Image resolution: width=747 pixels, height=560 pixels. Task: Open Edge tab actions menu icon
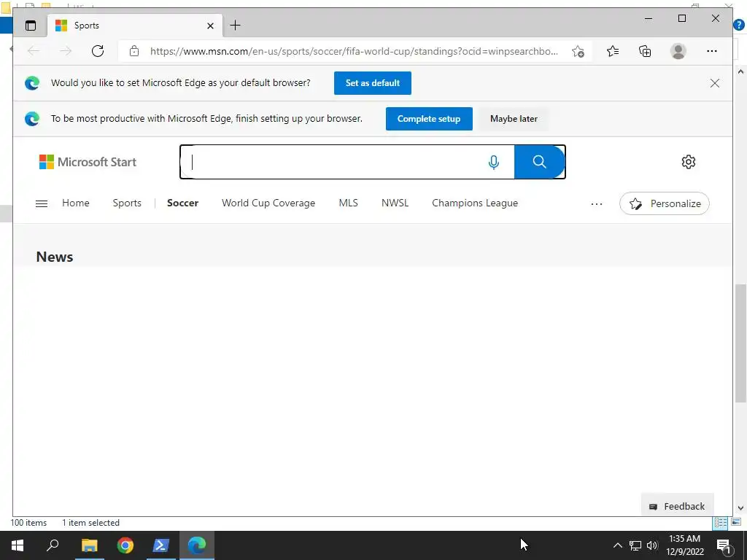(x=31, y=26)
